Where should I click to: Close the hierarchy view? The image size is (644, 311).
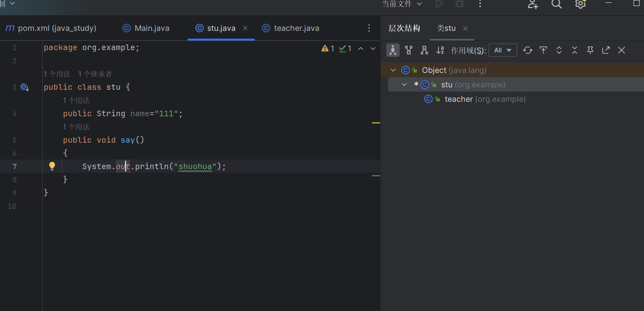(x=622, y=50)
